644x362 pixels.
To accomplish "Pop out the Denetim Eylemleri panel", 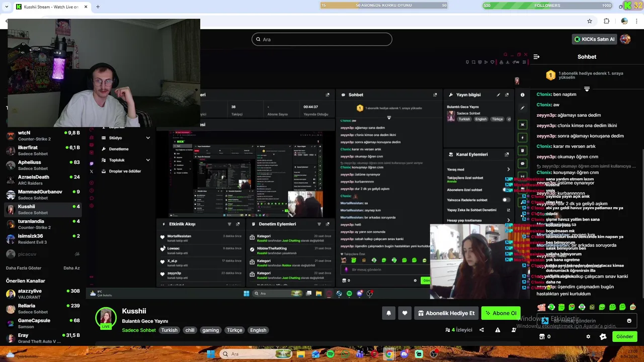I will (x=328, y=224).
